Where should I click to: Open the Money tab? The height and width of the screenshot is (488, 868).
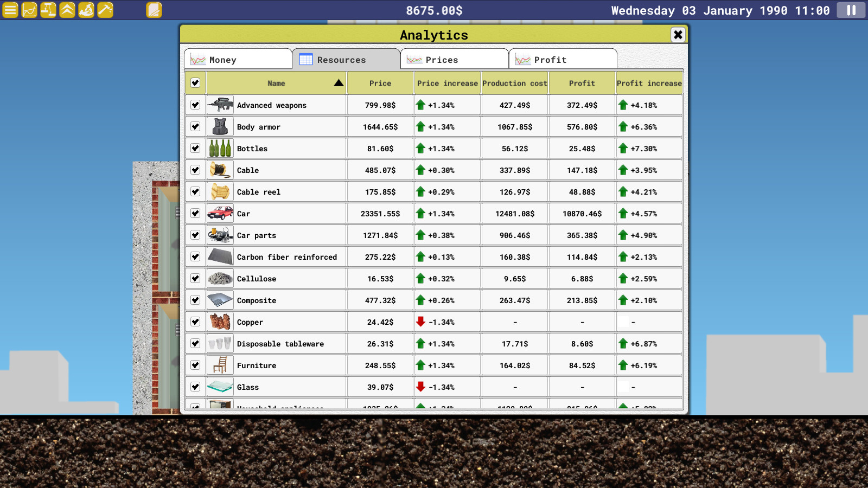coord(237,59)
